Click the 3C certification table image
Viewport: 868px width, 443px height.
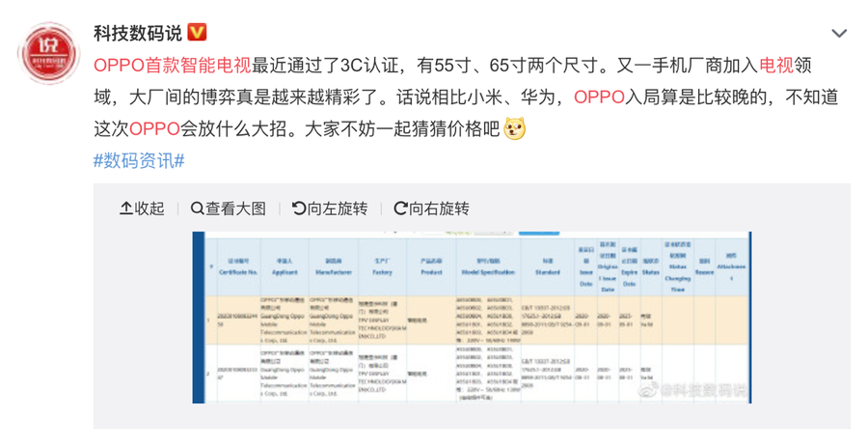(x=472, y=318)
